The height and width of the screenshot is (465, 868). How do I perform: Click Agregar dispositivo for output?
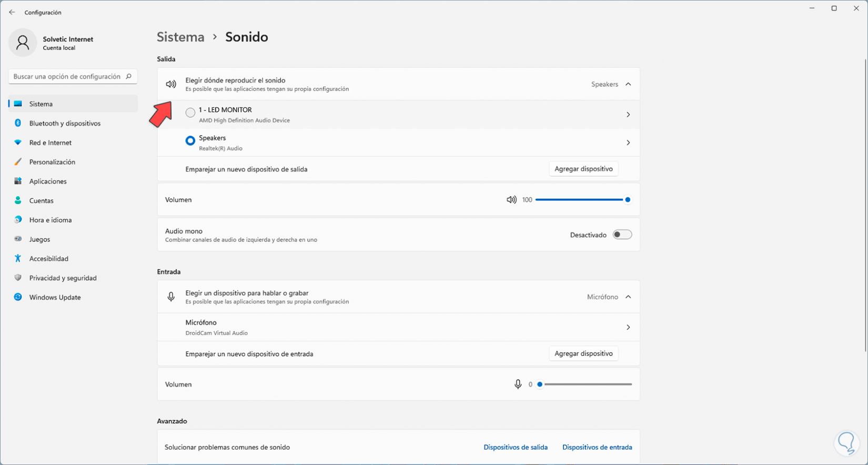(x=583, y=169)
